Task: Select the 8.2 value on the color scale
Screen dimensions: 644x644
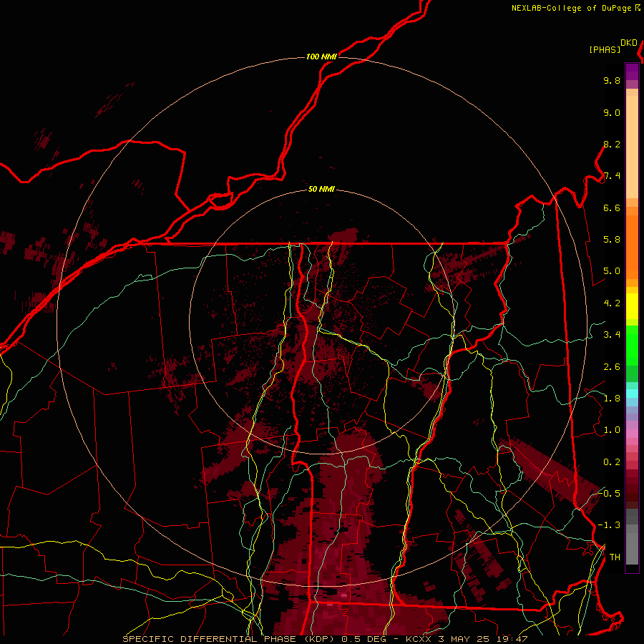Action: pos(612,144)
